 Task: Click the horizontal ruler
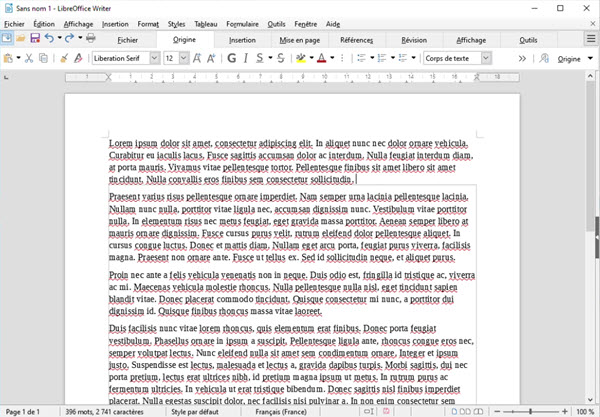(292, 78)
